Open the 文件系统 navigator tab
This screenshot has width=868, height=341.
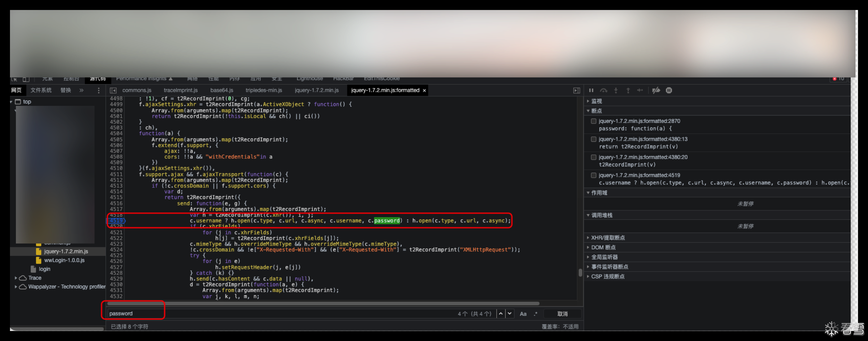pyautogui.click(x=41, y=90)
